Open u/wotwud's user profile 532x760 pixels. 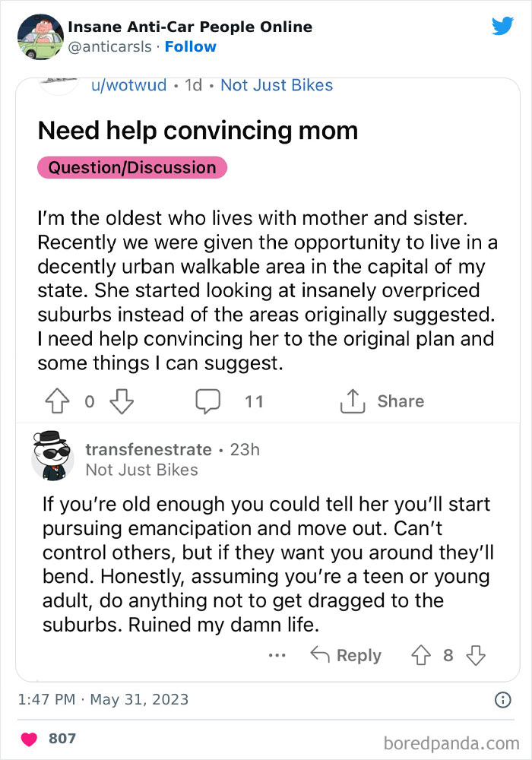click(128, 85)
